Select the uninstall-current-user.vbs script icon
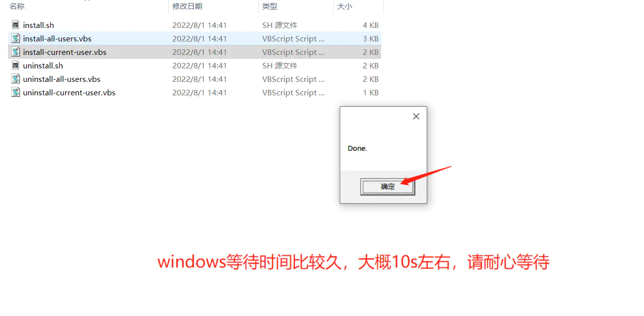This screenshot has height=316, width=644. [15, 92]
